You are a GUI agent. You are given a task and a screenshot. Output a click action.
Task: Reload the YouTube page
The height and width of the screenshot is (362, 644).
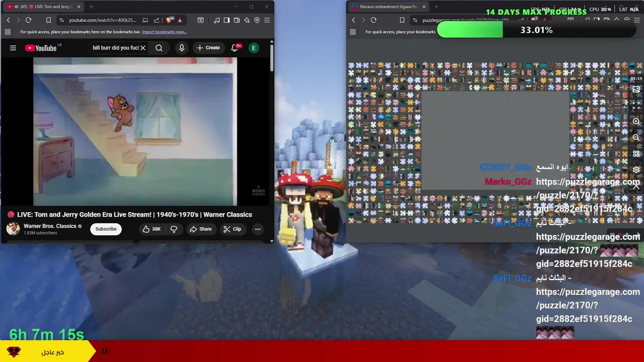coord(28,20)
